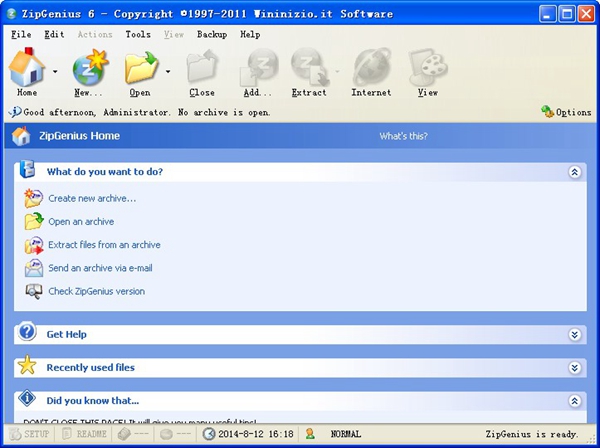
Task: Open the greyed-out View menu
Action: point(174,34)
